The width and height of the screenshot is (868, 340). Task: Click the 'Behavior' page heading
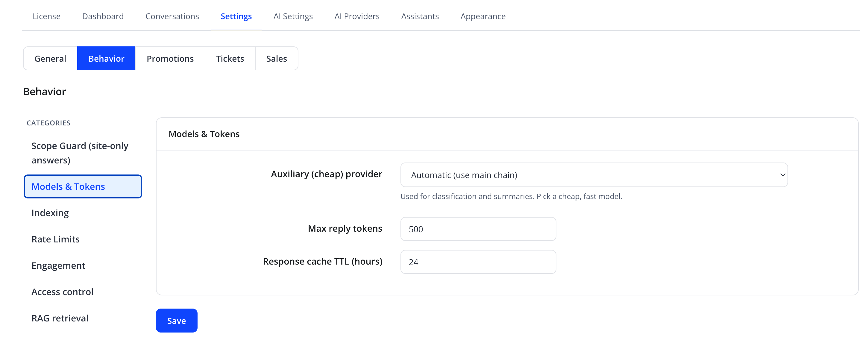click(x=45, y=91)
